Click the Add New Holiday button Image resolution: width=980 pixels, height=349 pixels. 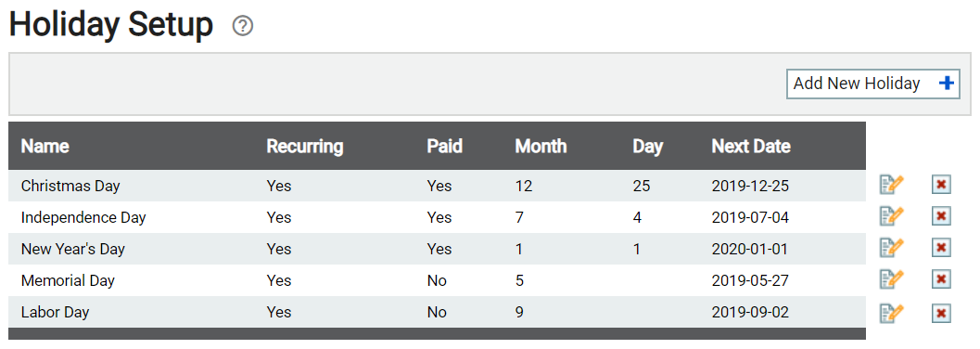click(873, 84)
